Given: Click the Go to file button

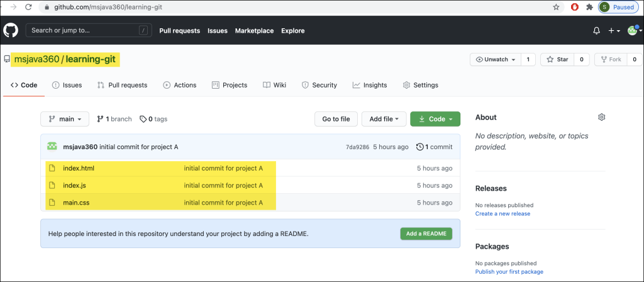Looking at the screenshot, I should tap(336, 119).
